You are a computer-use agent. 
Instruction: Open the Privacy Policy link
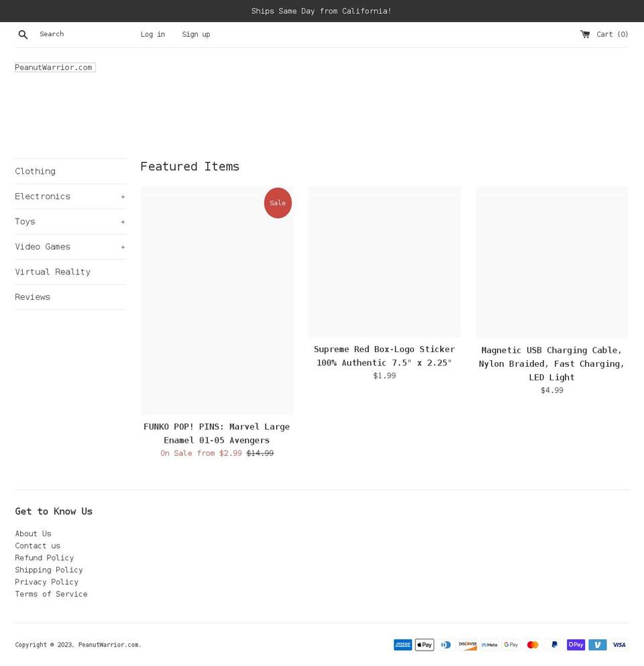[x=47, y=582]
